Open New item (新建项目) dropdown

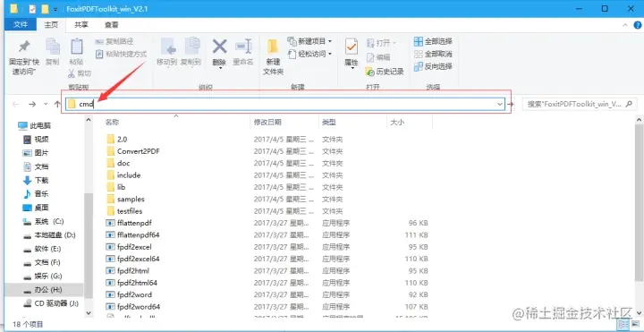point(309,41)
